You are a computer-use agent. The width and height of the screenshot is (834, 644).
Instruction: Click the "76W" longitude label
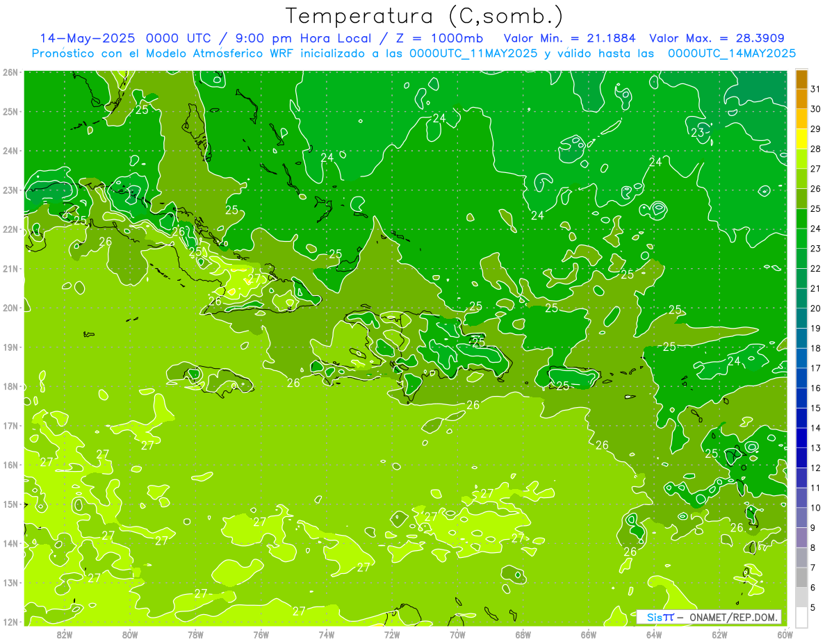click(261, 634)
